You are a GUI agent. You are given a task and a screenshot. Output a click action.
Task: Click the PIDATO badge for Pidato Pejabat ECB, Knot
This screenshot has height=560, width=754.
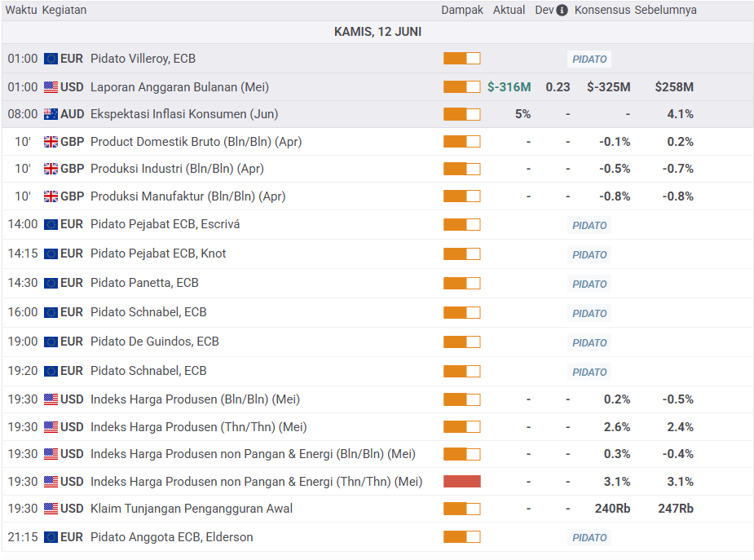589,255
